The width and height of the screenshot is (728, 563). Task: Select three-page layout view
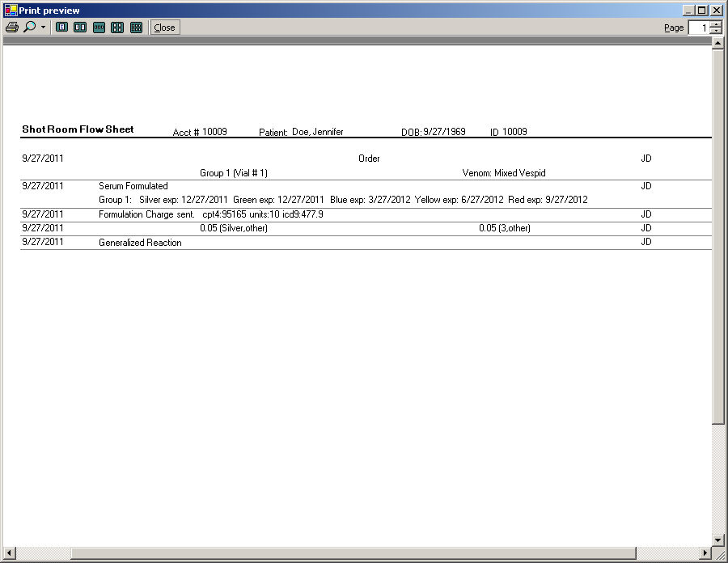click(99, 28)
